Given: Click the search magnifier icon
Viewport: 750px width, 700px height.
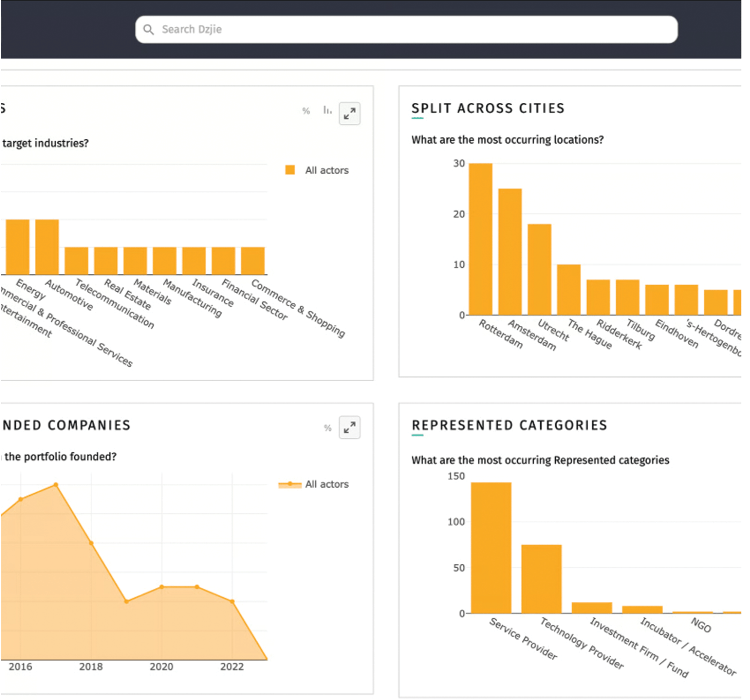Looking at the screenshot, I should [149, 29].
